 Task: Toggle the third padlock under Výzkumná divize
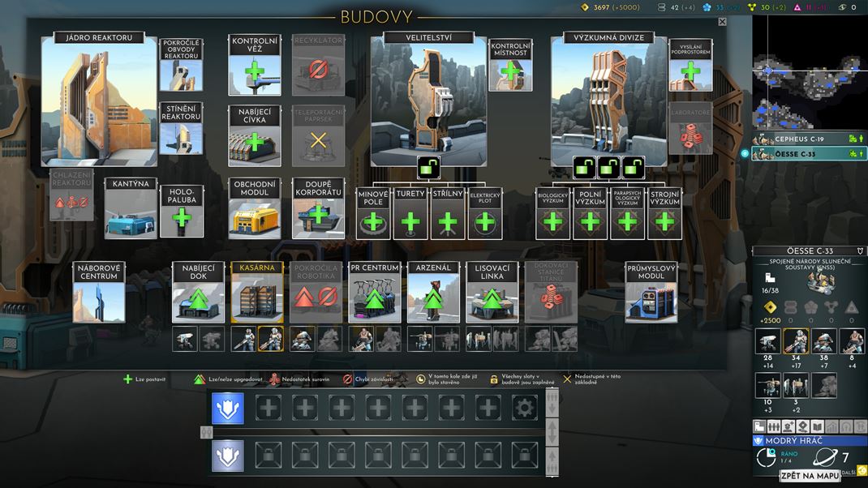click(634, 168)
